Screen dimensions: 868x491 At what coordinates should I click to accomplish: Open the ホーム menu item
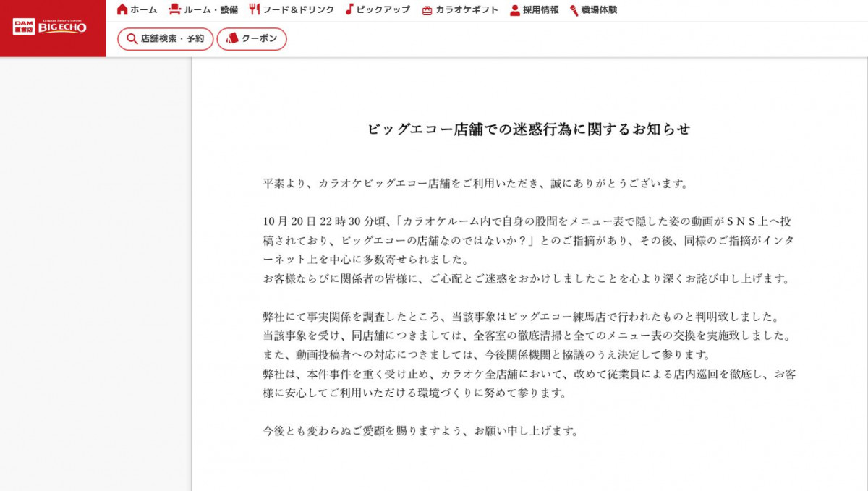(142, 10)
